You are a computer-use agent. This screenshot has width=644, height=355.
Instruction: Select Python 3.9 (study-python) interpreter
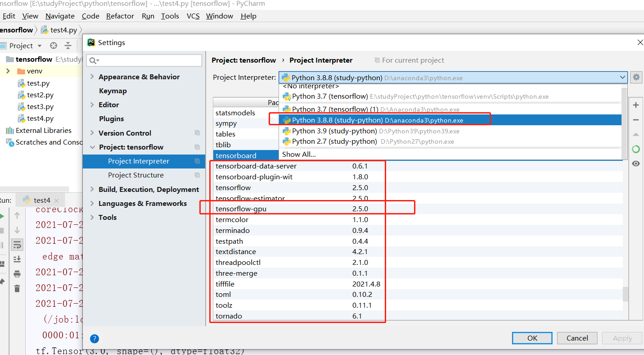click(450, 131)
